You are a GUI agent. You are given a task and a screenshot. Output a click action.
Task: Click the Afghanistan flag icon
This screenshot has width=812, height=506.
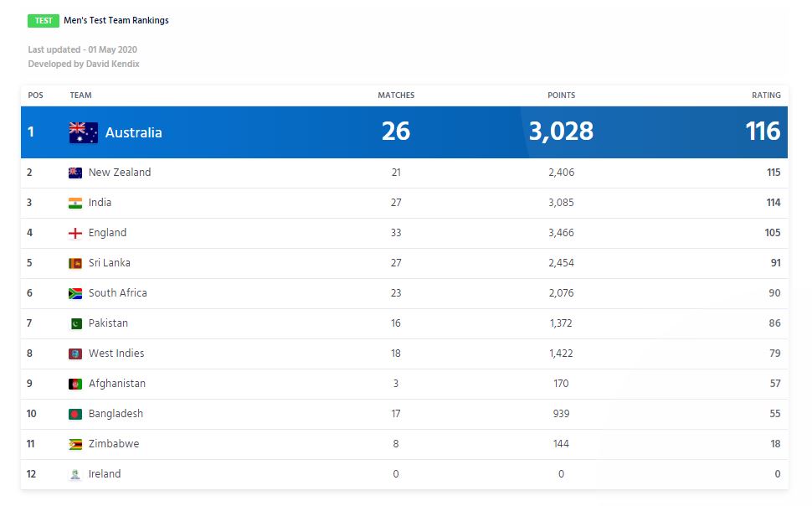tap(75, 384)
